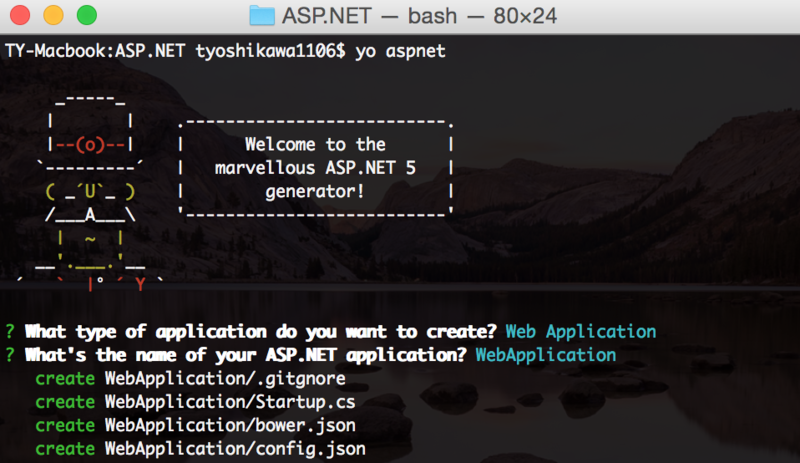Click the prompt 'TY-Macbook:ASP.NET tyoshikawa1106$'
This screenshot has height=463, width=800.
point(175,51)
